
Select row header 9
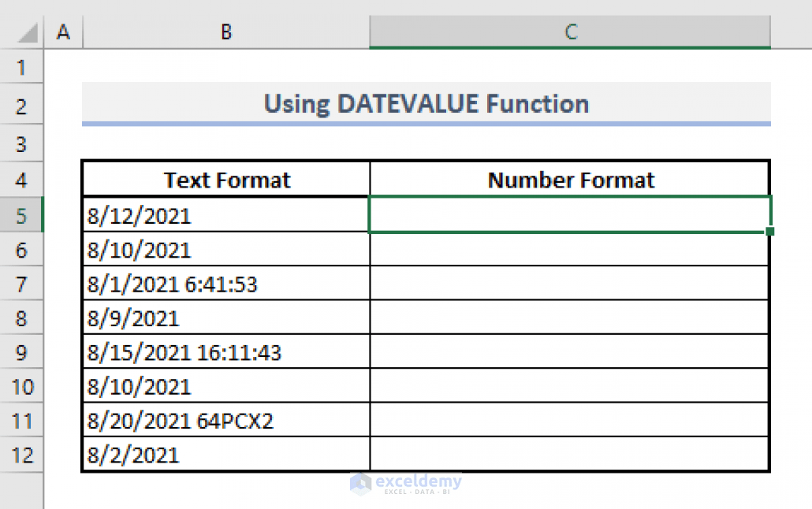pyautogui.click(x=21, y=352)
